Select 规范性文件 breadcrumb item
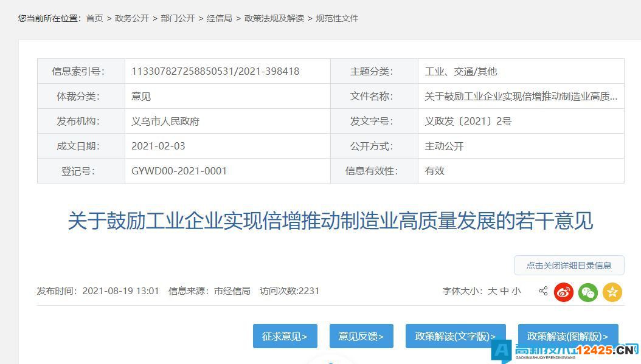 click(337, 18)
